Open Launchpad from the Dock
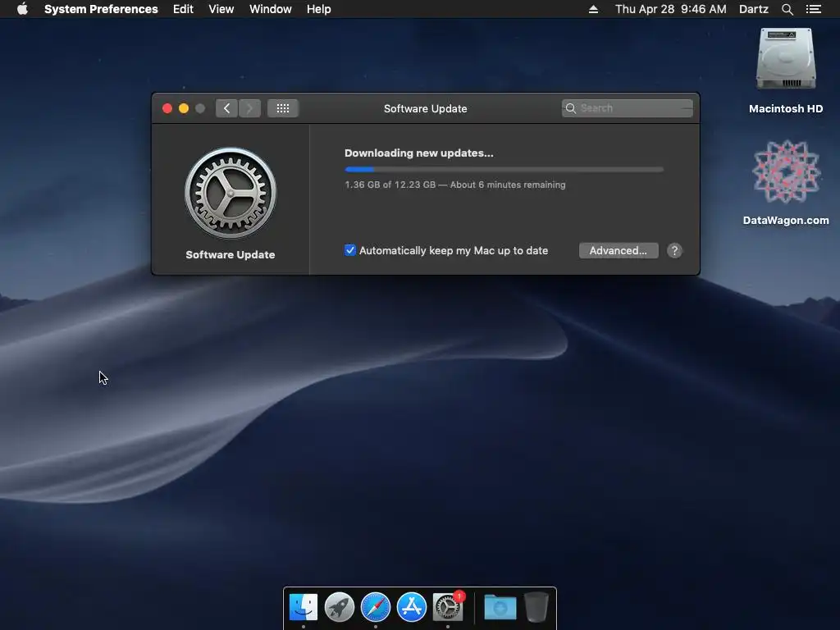Image resolution: width=840 pixels, height=630 pixels. pos(339,607)
